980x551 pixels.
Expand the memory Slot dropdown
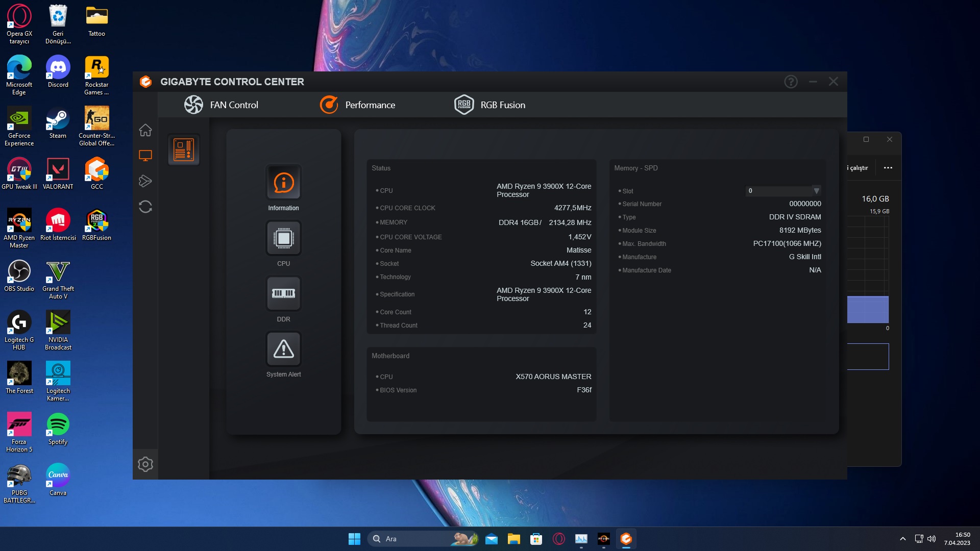pyautogui.click(x=816, y=191)
